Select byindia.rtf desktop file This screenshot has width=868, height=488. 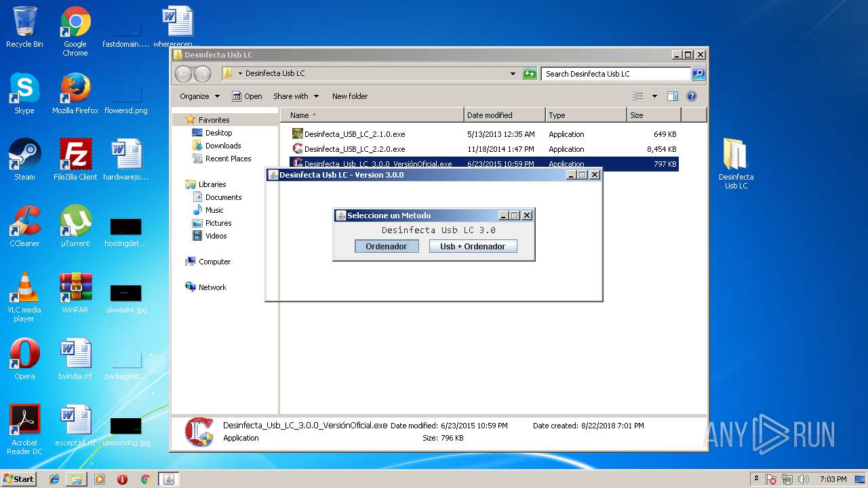click(x=75, y=359)
